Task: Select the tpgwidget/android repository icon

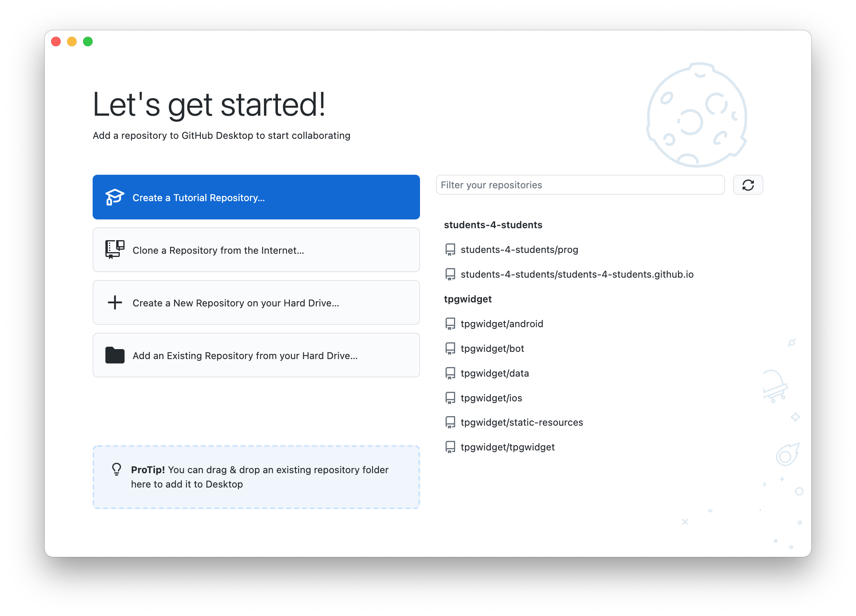Action: pyautogui.click(x=450, y=323)
